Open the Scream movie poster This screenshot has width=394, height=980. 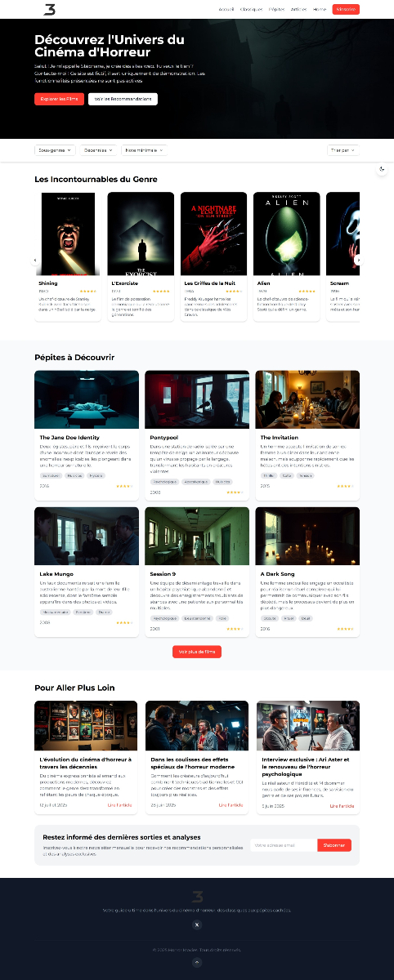point(343,234)
